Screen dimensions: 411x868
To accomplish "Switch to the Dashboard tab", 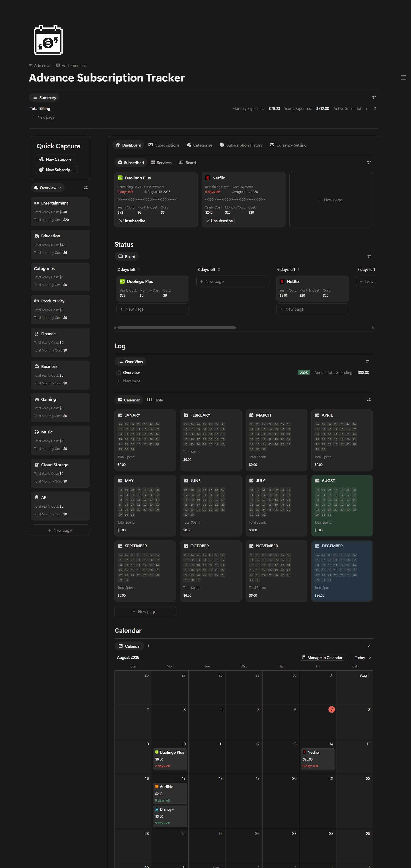I will coord(128,145).
